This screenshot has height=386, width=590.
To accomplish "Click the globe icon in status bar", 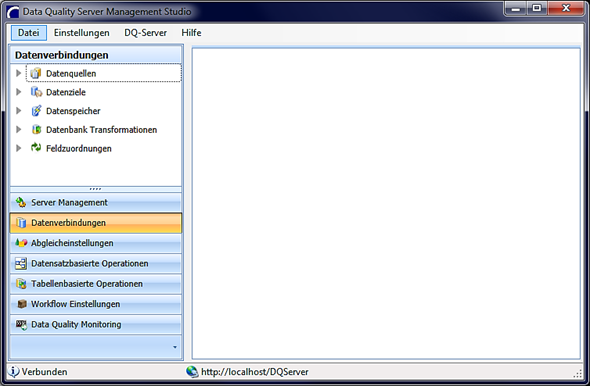I will [192, 372].
